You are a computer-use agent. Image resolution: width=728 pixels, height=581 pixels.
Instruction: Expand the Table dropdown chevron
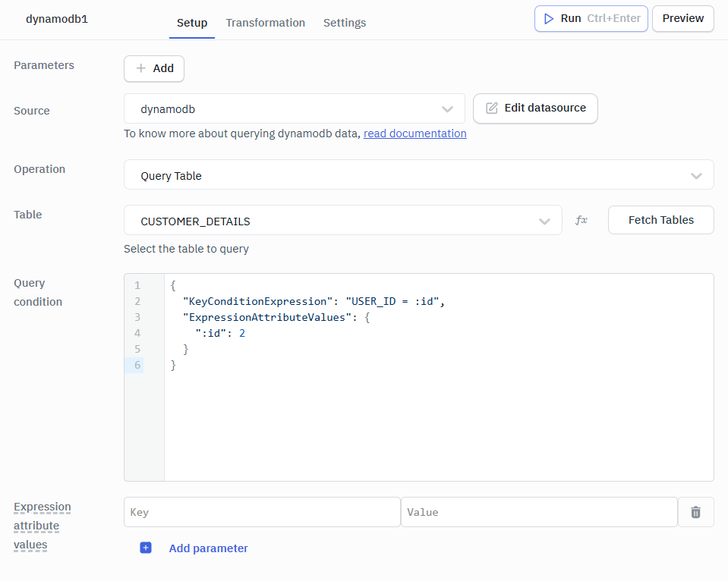[x=544, y=221]
